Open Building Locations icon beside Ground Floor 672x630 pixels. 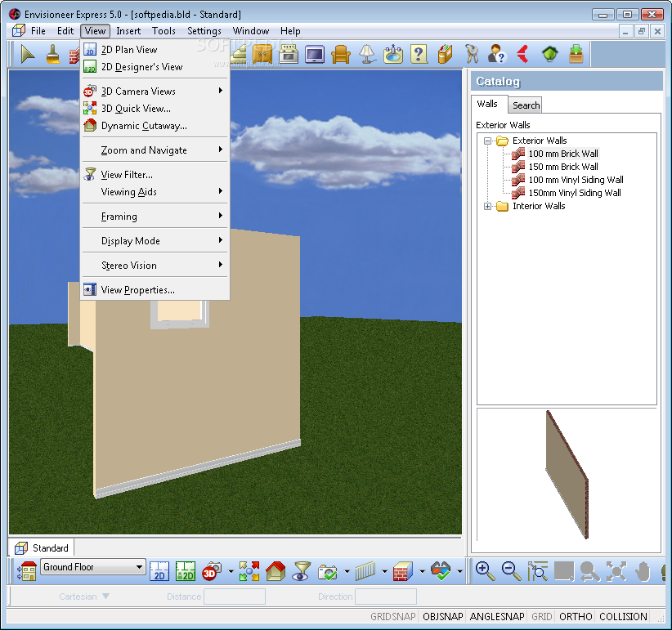coord(27,571)
